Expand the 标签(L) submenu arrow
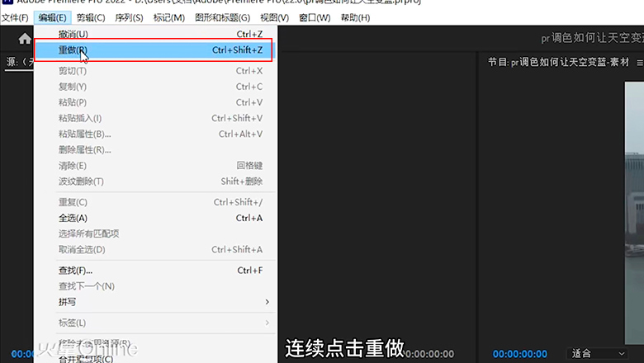 [x=267, y=323]
